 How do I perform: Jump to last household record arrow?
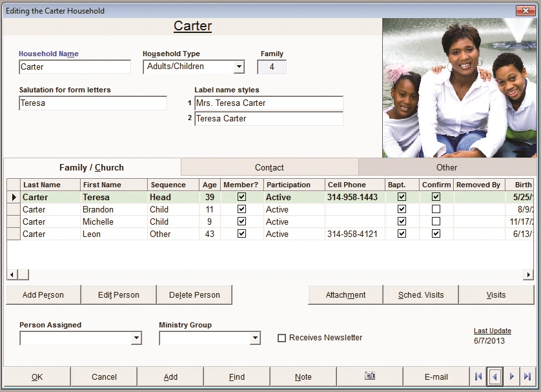(527, 377)
